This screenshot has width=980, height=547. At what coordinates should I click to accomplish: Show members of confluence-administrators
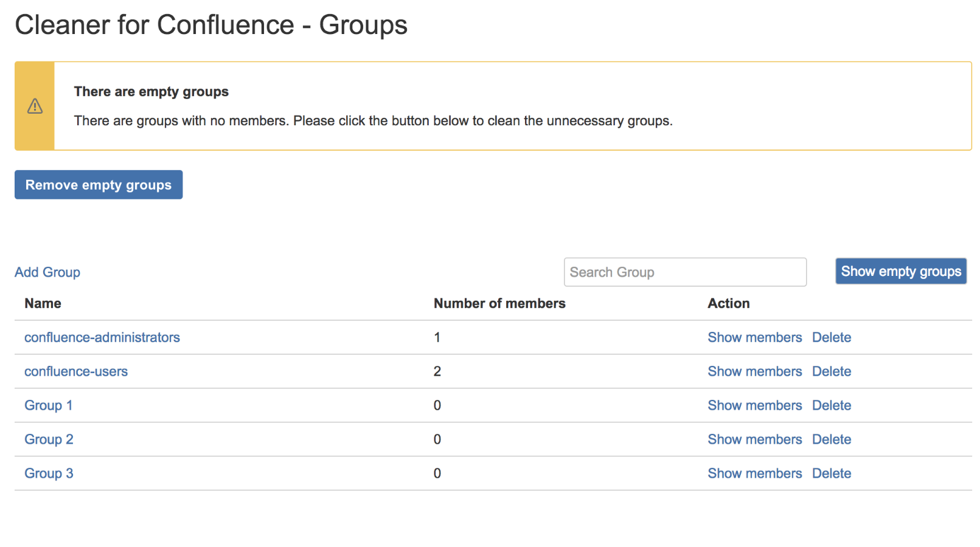(x=755, y=337)
